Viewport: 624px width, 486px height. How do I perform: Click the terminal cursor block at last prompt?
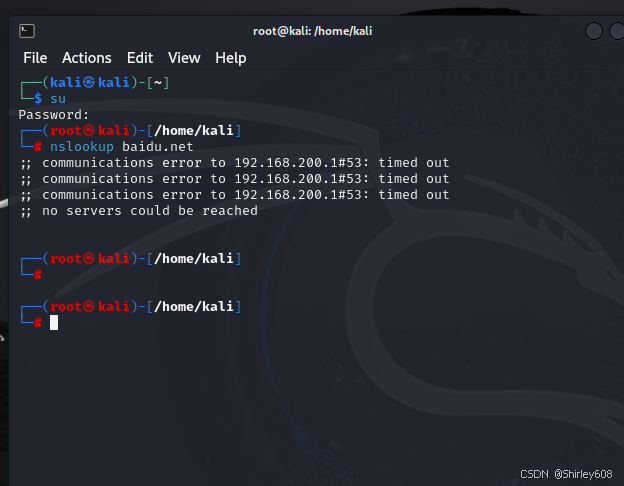(54, 322)
